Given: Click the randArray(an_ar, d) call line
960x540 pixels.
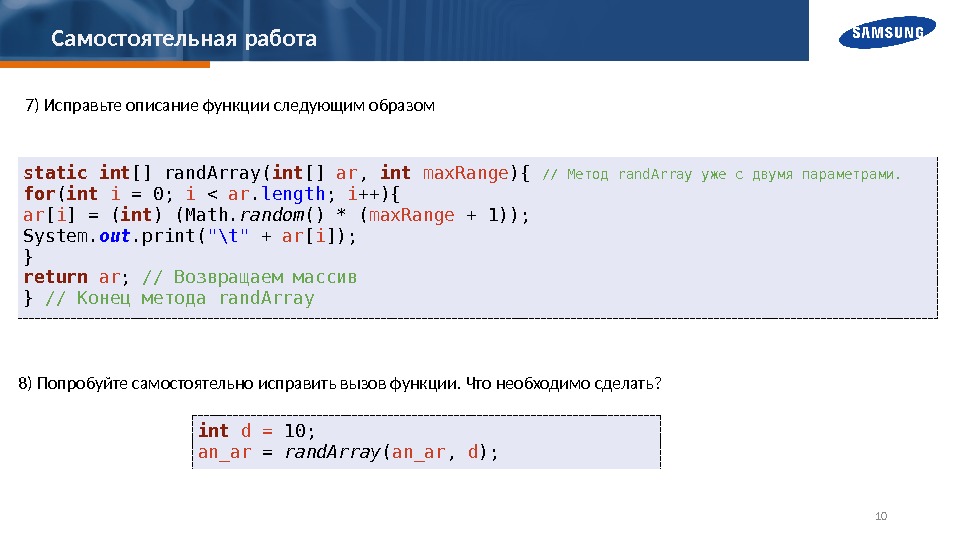Looking at the screenshot, I should (348, 452).
